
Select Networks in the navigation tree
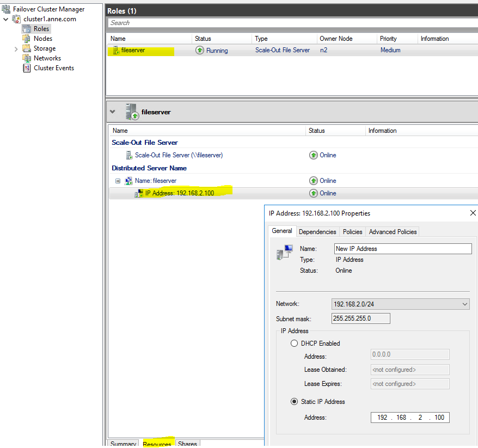click(47, 58)
